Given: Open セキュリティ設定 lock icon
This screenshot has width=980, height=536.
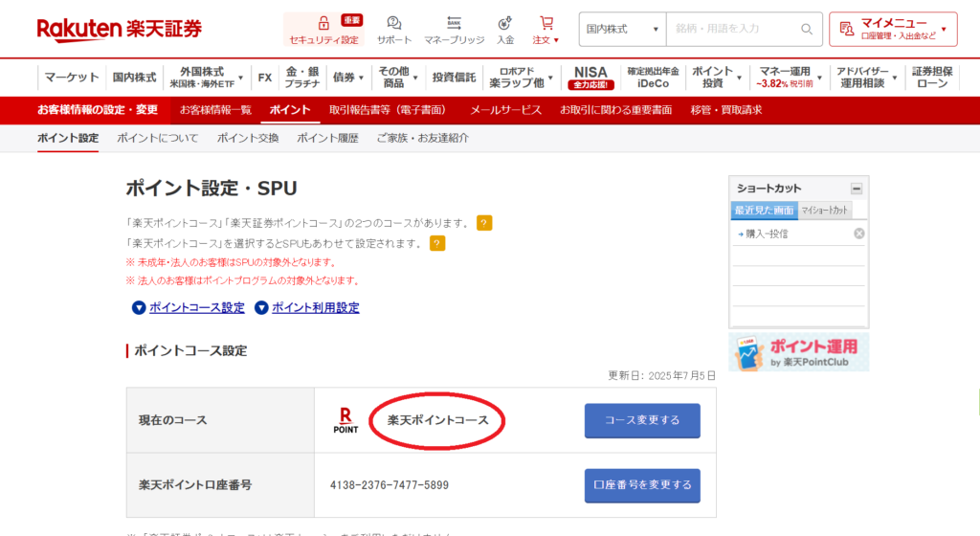Looking at the screenshot, I should 323,23.
